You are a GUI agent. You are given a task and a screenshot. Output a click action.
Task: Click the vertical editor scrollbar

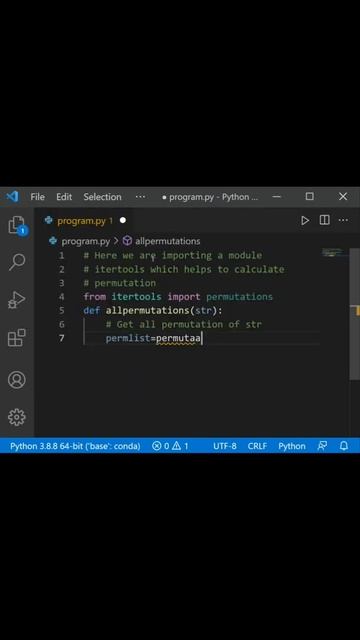354,314
